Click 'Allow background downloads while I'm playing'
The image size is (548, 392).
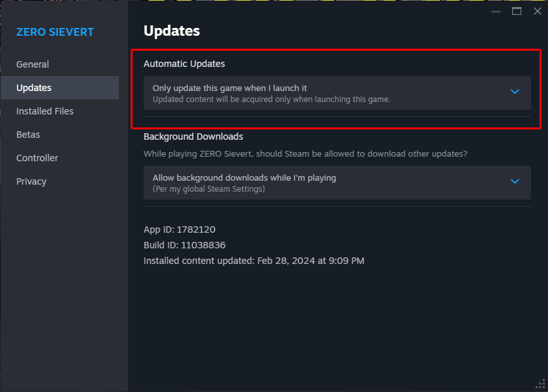(244, 178)
